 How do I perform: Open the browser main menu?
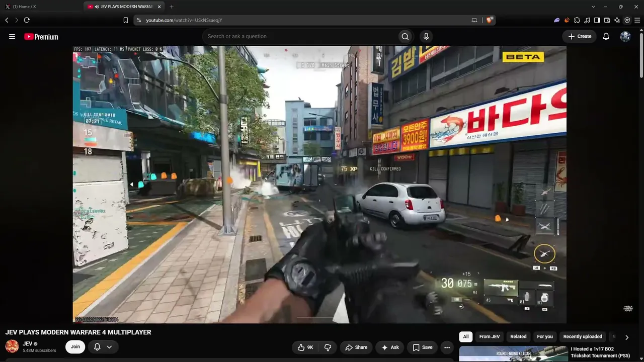637,20
